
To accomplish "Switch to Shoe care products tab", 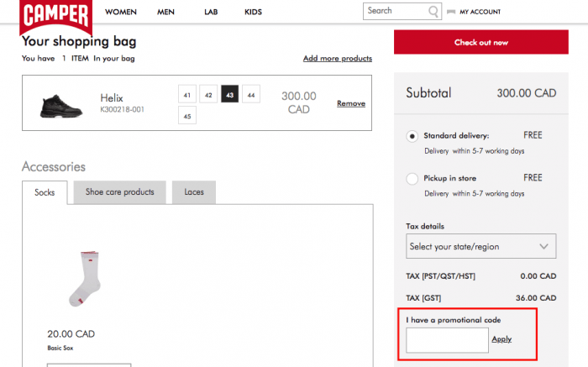I will coord(119,192).
